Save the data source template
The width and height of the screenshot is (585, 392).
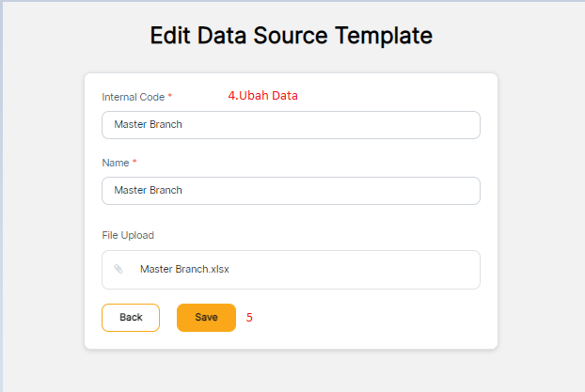pos(206,318)
